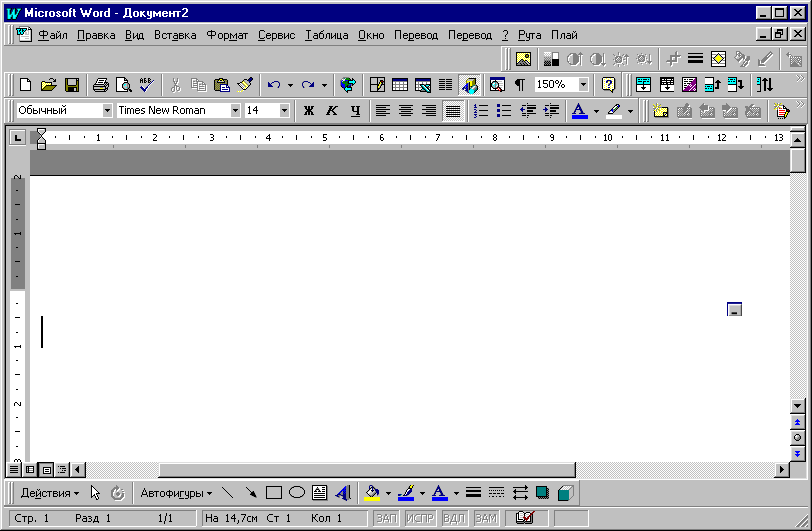Screen dimensions: 812x531
Task: Save the document with floppy icon
Action: 71,84
